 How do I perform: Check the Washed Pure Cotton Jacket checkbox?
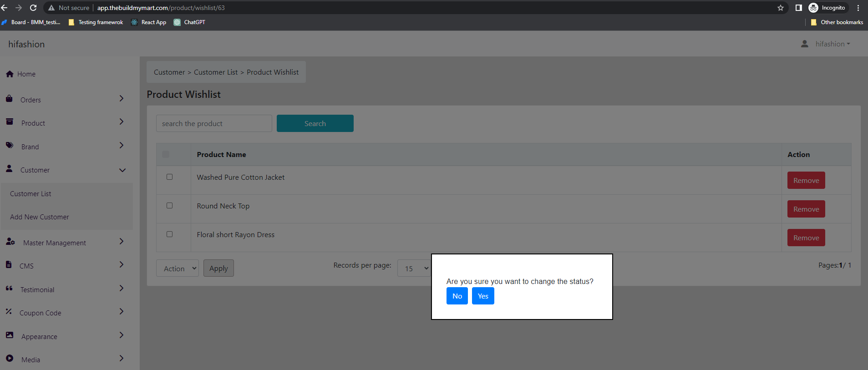tap(169, 177)
